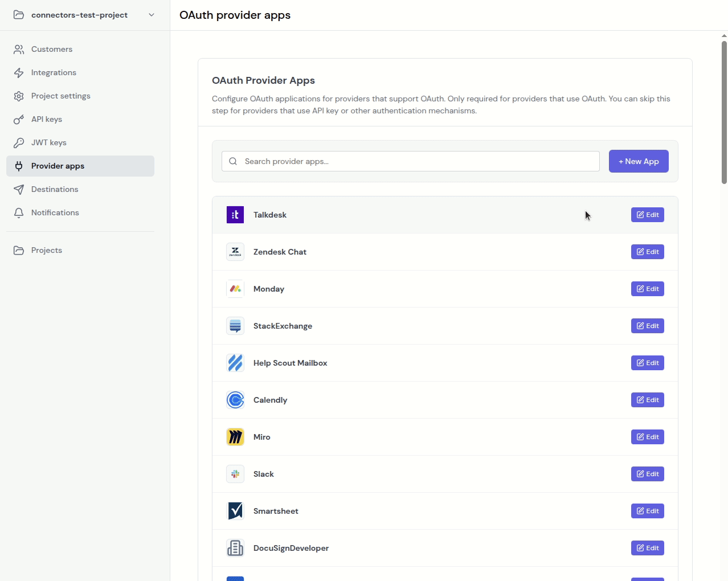
Task: Click the page vertical scrollbar thumb
Action: 724,112
